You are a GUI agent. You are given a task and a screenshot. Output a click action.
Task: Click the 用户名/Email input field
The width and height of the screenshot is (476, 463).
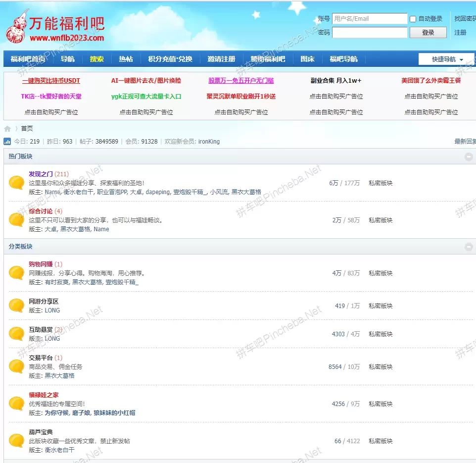(369, 19)
